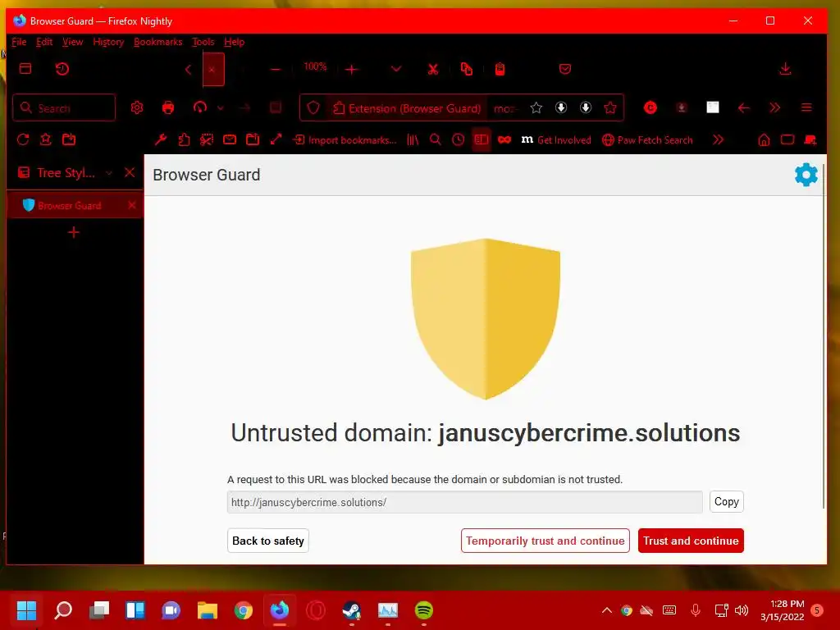Open the Help menu
The width and height of the screenshot is (840, 630).
234,42
